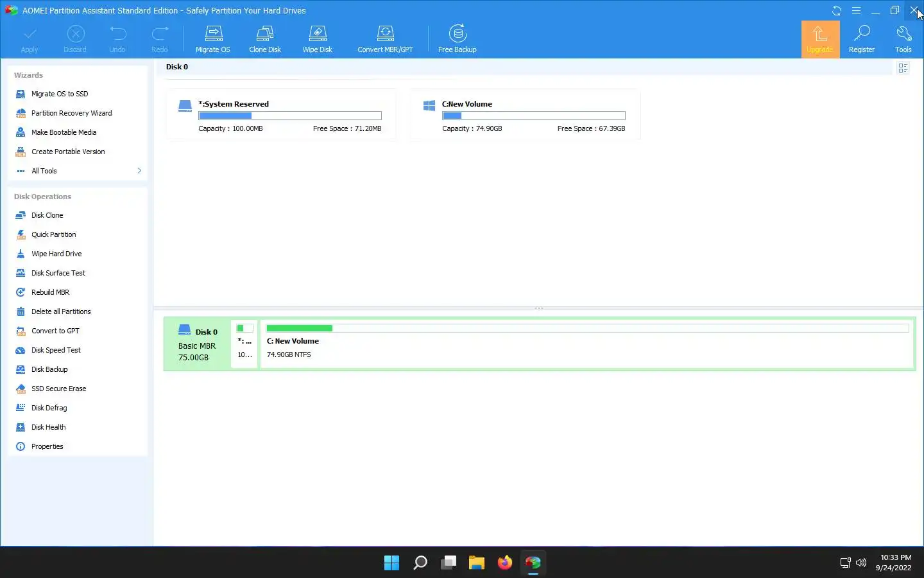Open the volume speaker icon in the tray
Image resolution: width=924 pixels, height=578 pixels.
(861, 563)
